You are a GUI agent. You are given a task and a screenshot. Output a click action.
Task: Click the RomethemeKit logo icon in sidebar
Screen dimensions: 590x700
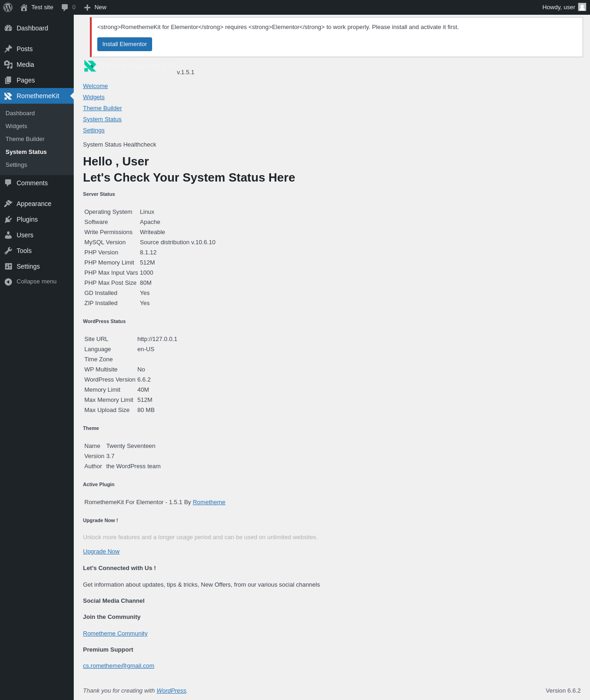(x=8, y=96)
